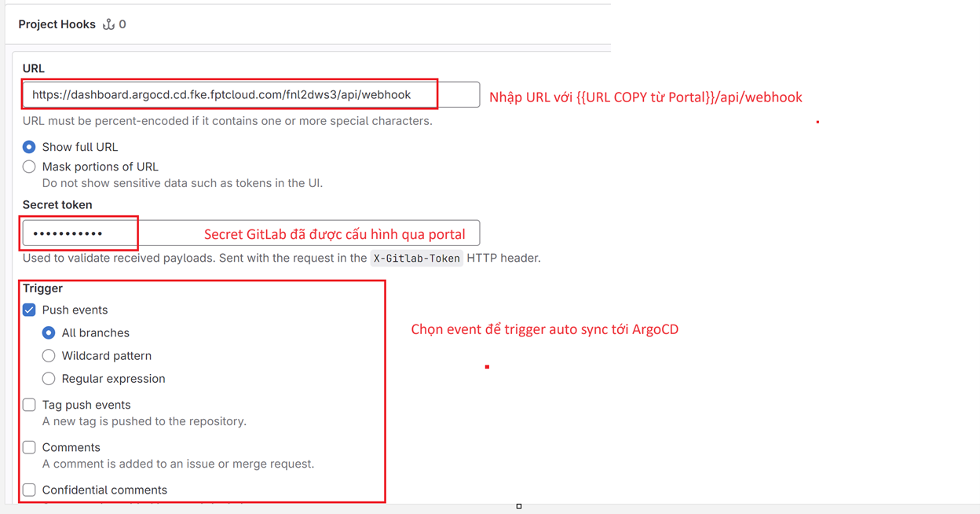Tick the Comments trigger checkbox

[x=29, y=447]
